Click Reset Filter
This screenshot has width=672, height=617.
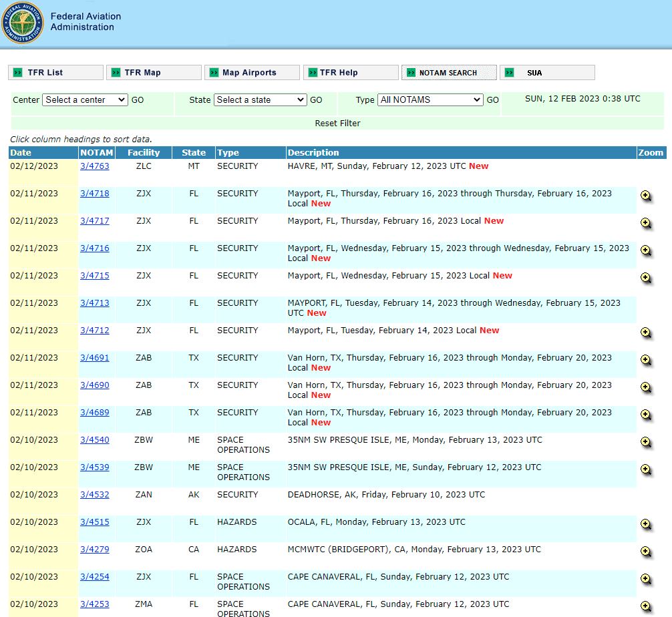tap(338, 124)
